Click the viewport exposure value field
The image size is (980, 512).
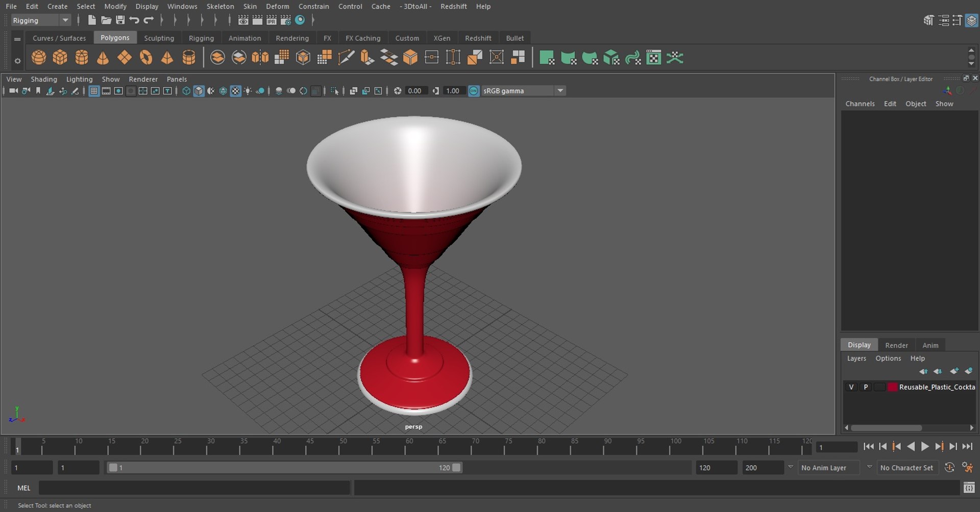(x=415, y=91)
